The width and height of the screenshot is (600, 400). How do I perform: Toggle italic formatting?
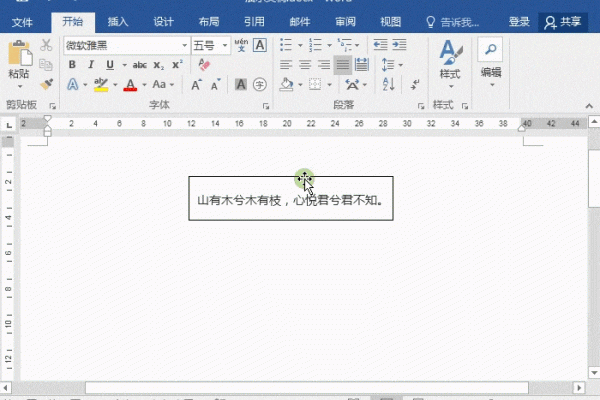point(91,65)
